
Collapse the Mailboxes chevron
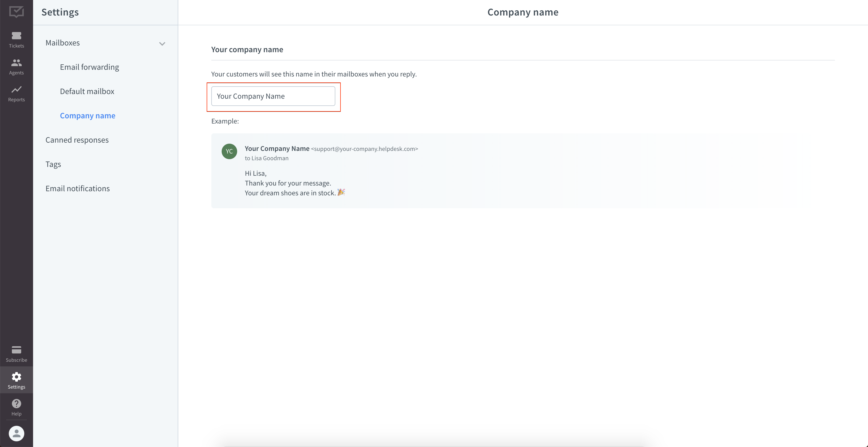click(162, 44)
